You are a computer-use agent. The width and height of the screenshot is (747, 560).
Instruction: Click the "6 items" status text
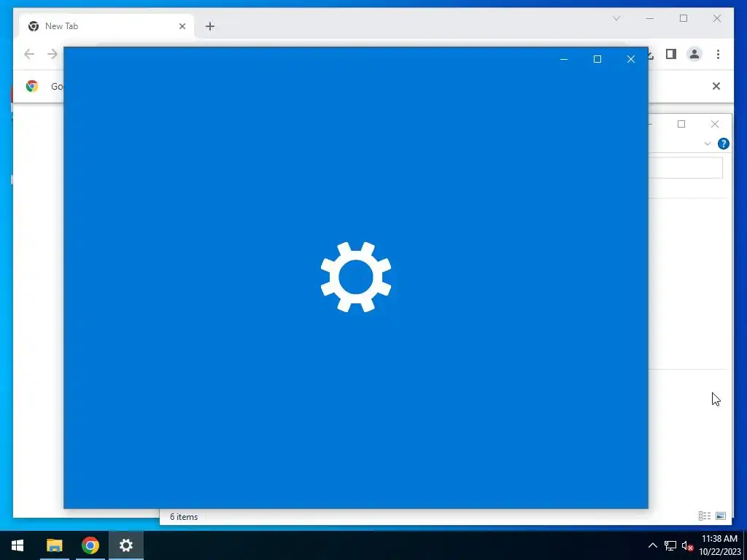point(184,517)
